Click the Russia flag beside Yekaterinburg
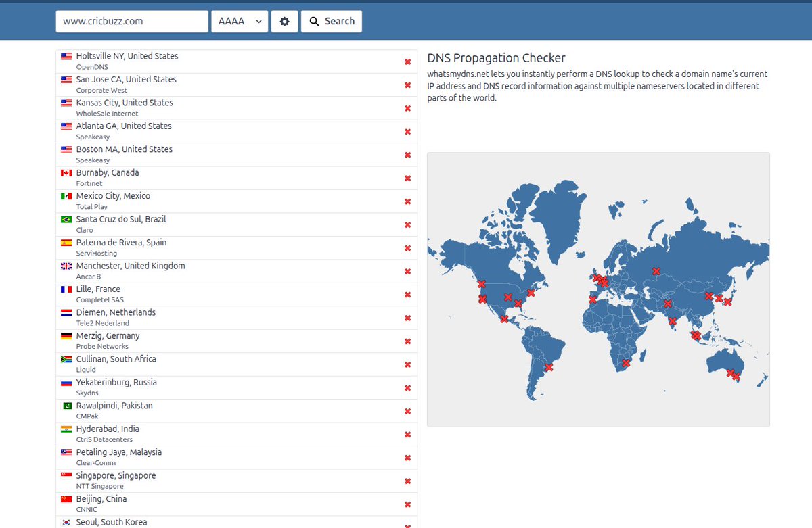 point(66,383)
